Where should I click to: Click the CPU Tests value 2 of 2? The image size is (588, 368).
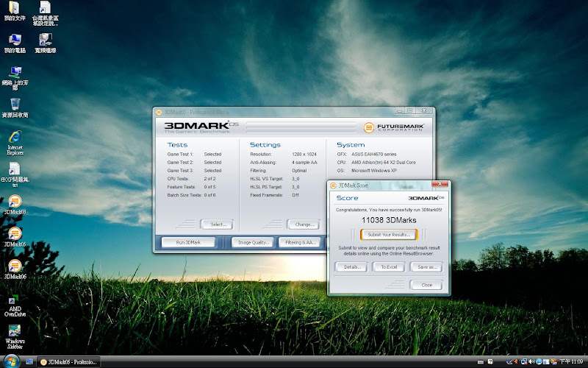coord(209,179)
